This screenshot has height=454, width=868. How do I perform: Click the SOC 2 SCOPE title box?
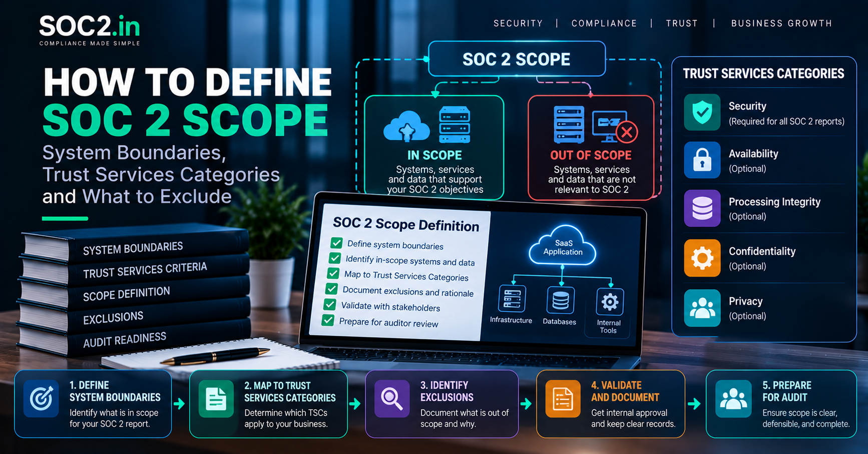tap(517, 59)
